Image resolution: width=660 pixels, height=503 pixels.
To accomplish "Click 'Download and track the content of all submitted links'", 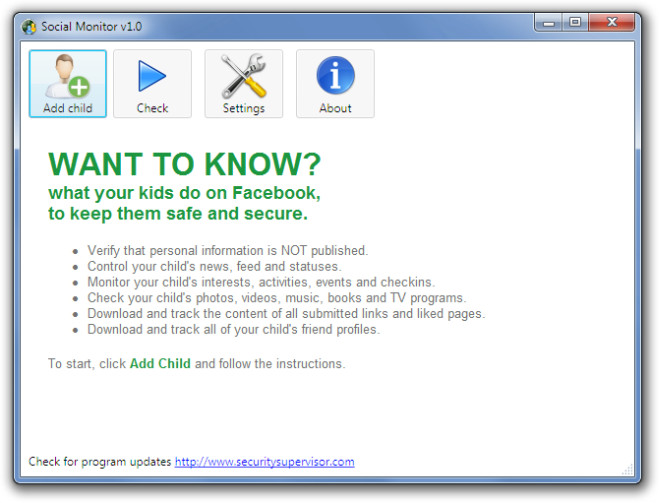I will point(286,314).
